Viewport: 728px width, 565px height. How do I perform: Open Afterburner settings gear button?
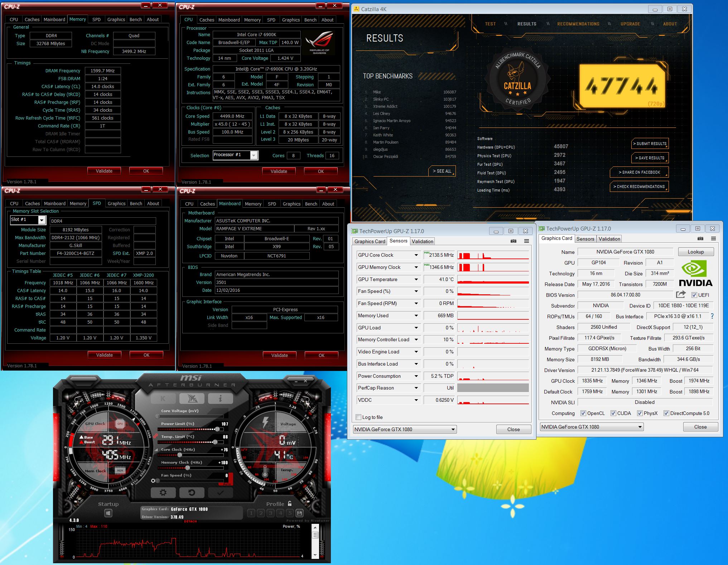[x=163, y=493]
